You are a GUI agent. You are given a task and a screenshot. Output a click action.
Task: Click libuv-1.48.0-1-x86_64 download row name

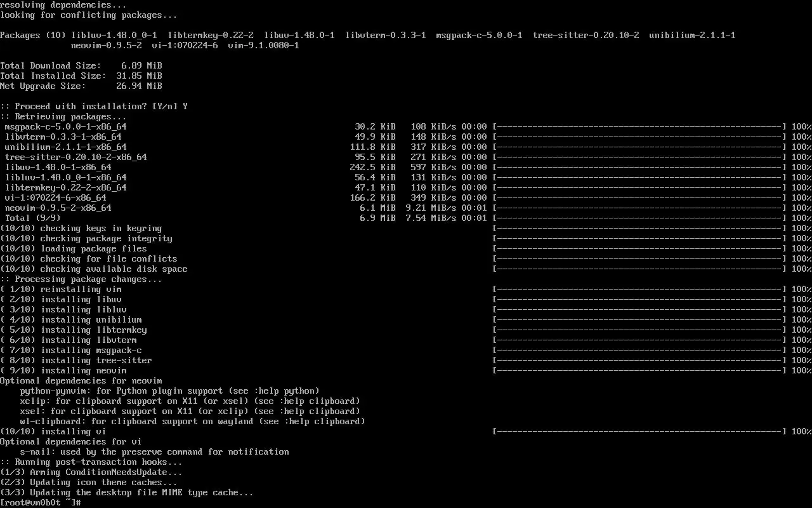pyautogui.click(x=58, y=167)
